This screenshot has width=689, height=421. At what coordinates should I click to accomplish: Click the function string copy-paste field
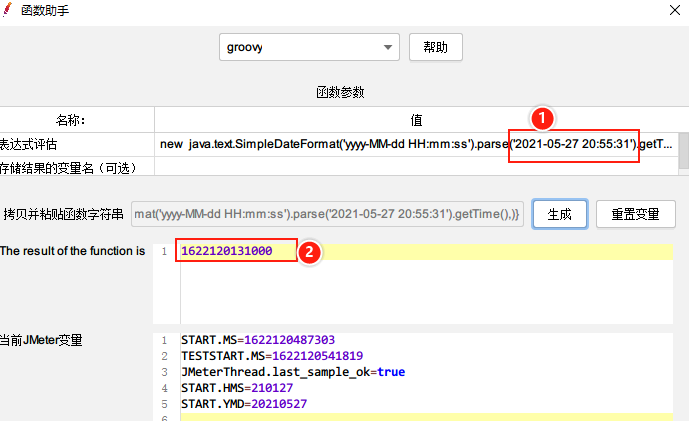point(327,214)
